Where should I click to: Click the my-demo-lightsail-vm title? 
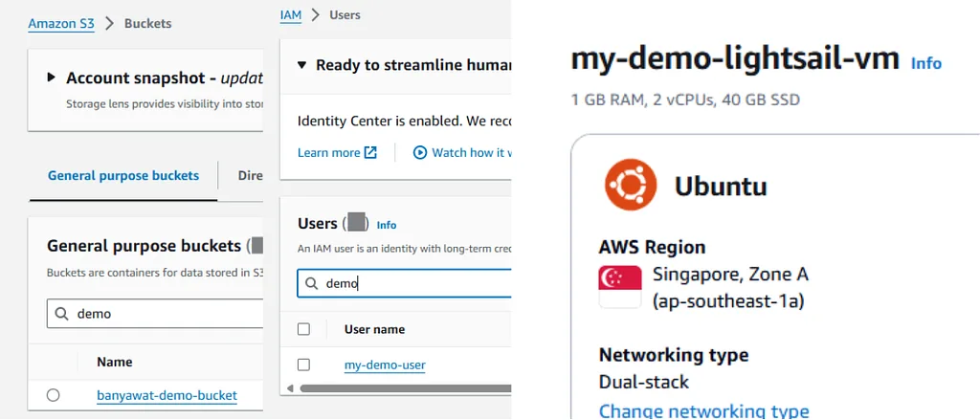[x=735, y=58]
